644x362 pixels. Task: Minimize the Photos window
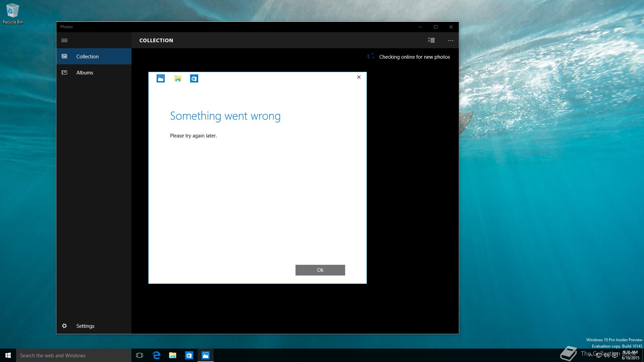(x=420, y=27)
